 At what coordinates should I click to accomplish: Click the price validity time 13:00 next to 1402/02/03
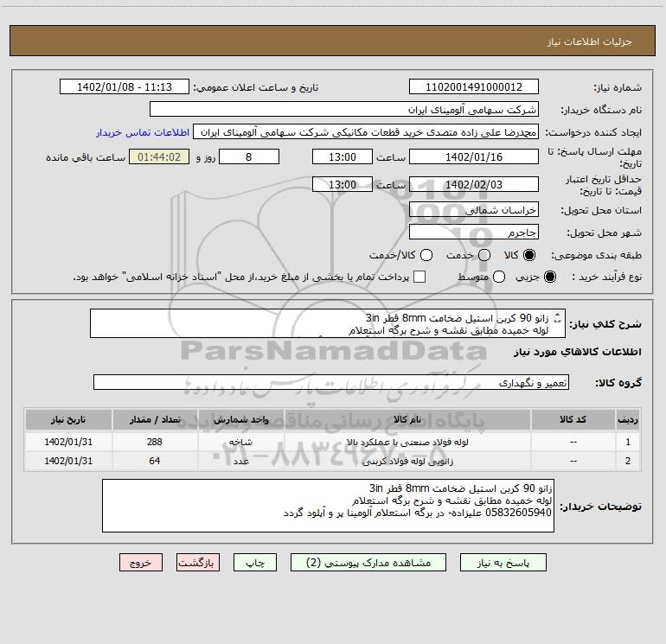coord(343,185)
